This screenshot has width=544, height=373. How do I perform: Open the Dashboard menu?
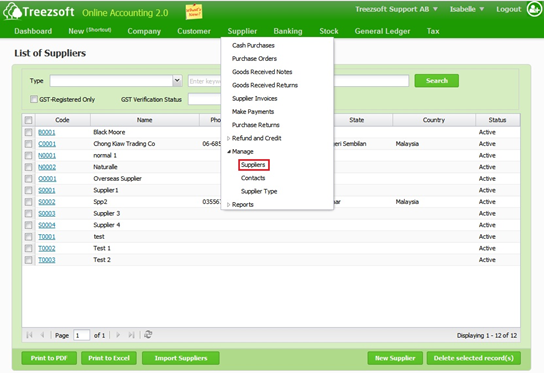coord(33,31)
